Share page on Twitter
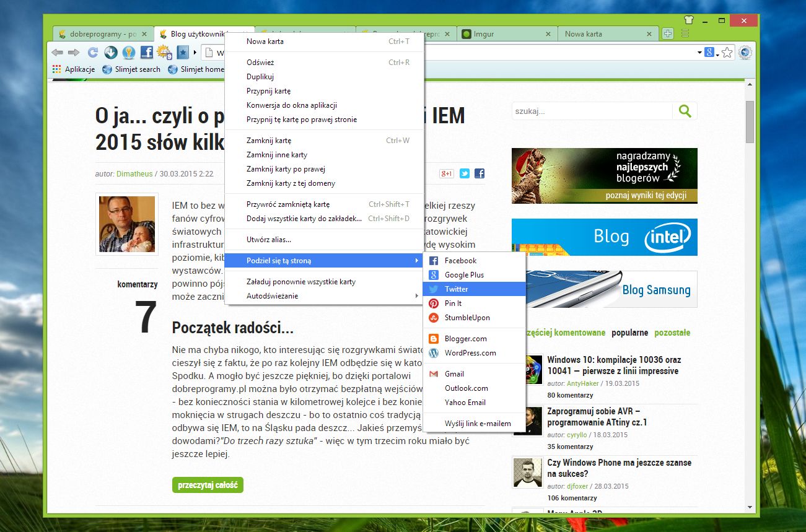The image size is (806, 532). [x=474, y=289]
